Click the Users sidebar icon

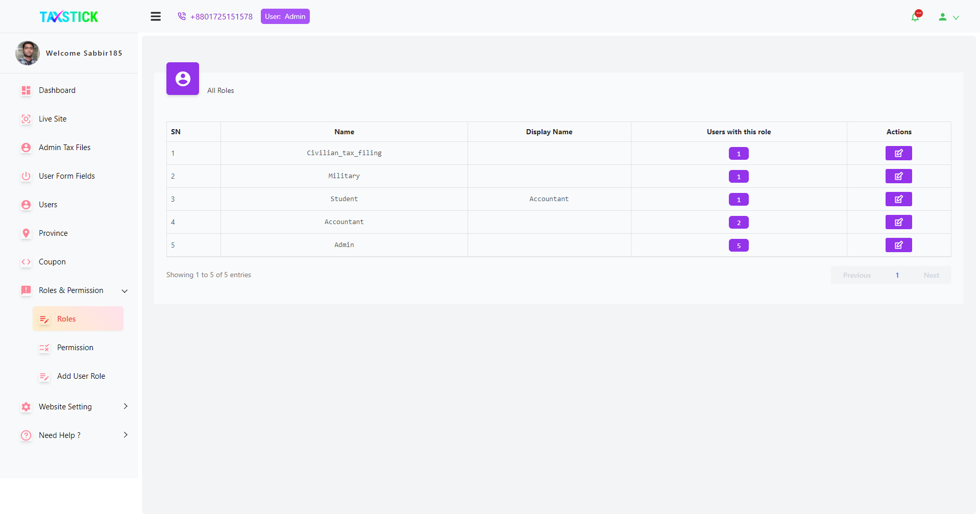point(26,205)
